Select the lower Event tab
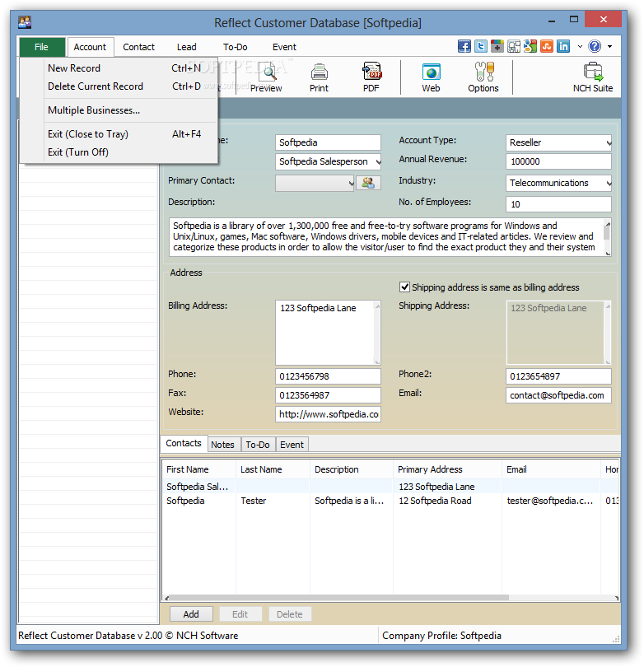 point(292,445)
